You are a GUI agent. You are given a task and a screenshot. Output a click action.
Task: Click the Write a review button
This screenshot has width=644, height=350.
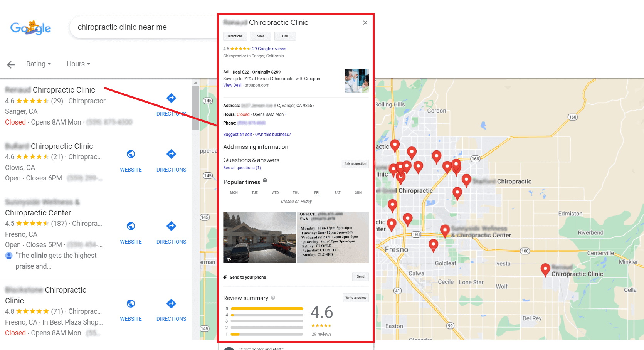pyautogui.click(x=356, y=298)
